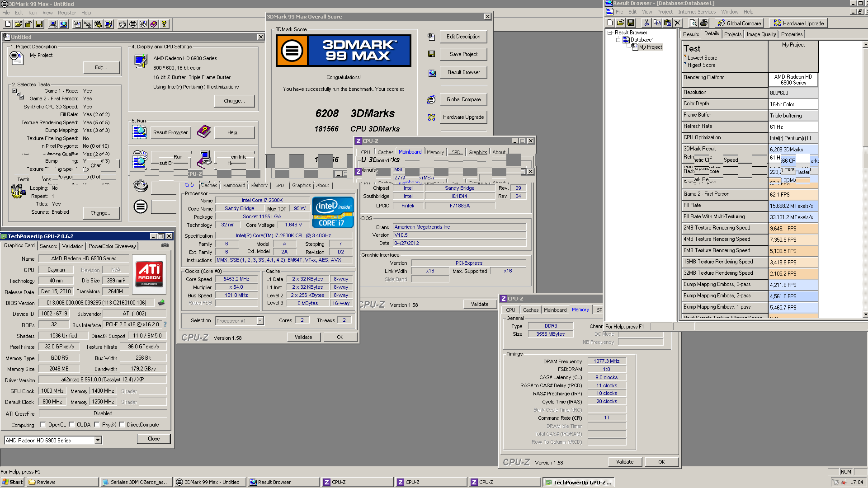
Task: Click floppy icon beside Save Project in score dialog
Action: pos(431,54)
